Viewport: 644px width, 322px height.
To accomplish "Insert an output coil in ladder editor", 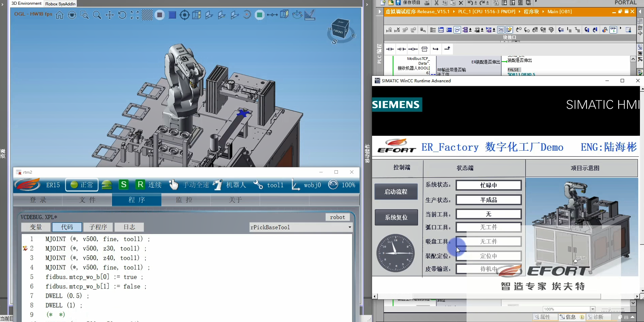I will coord(413,49).
